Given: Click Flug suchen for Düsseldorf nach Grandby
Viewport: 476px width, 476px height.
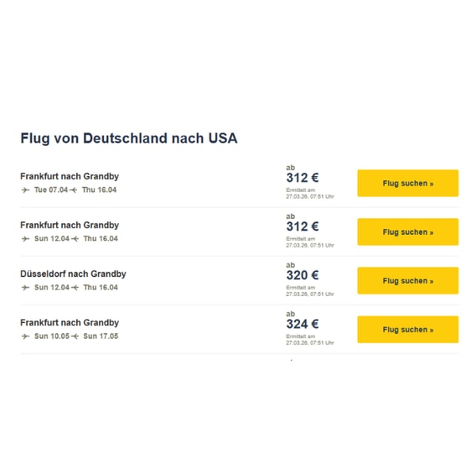Looking at the screenshot, I should tap(408, 281).
